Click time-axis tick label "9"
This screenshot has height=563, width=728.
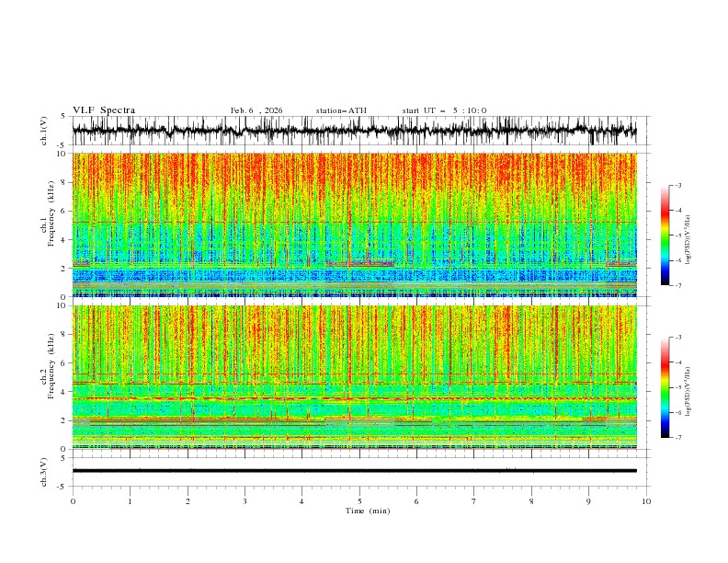pyautogui.click(x=588, y=501)
